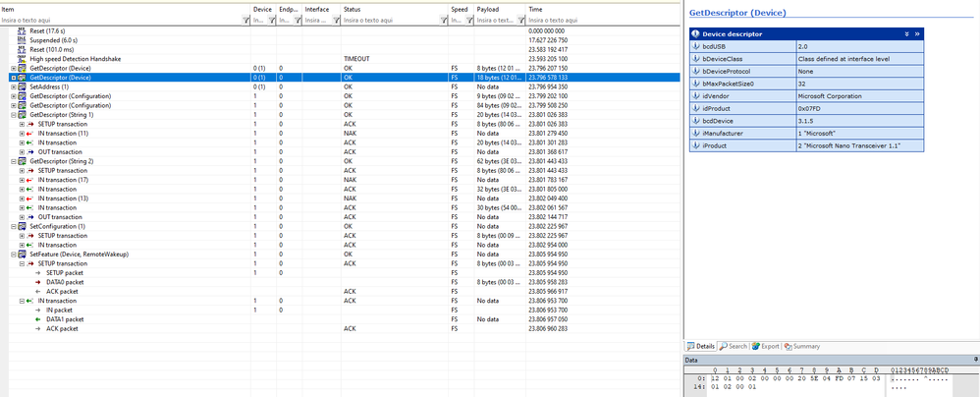
Task: Click the Status column filter funnel icon
Action: point(444,21)
